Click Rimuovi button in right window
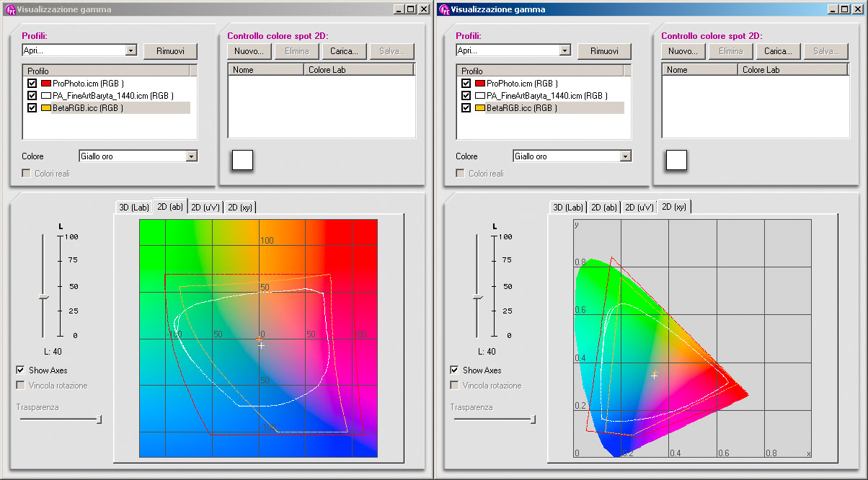Image resolution: width=868 pixels, height=480 pixels. [x=604, y=51]
